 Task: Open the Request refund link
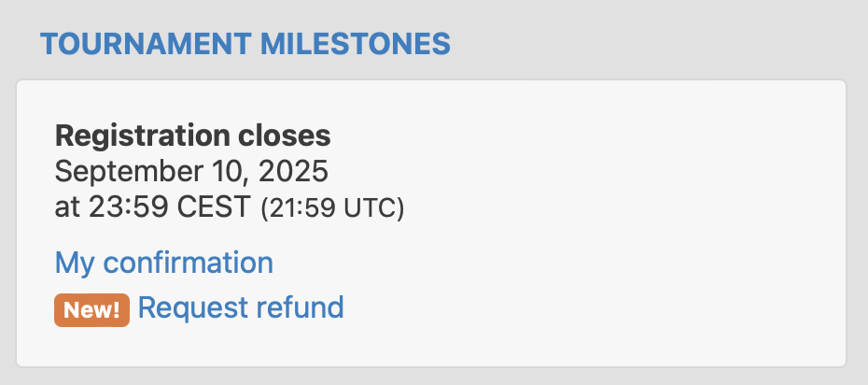coord(241,307)
